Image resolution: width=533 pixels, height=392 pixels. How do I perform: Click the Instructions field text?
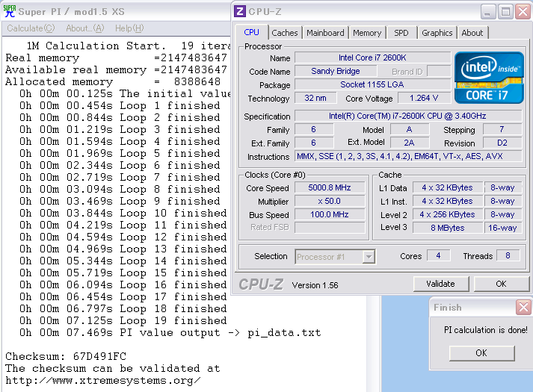click(407, 157)
